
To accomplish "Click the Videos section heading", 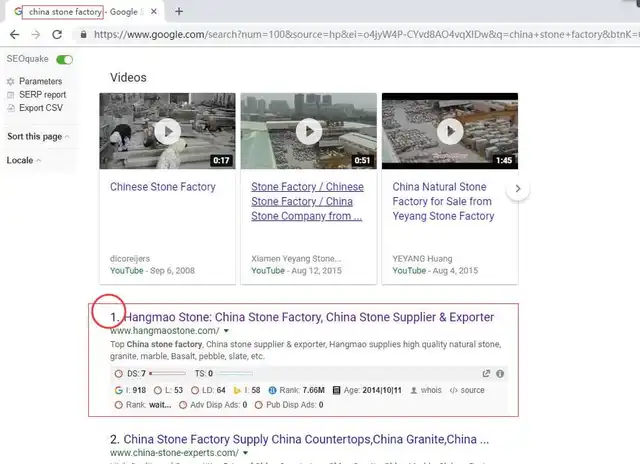I will click(128, 78).
